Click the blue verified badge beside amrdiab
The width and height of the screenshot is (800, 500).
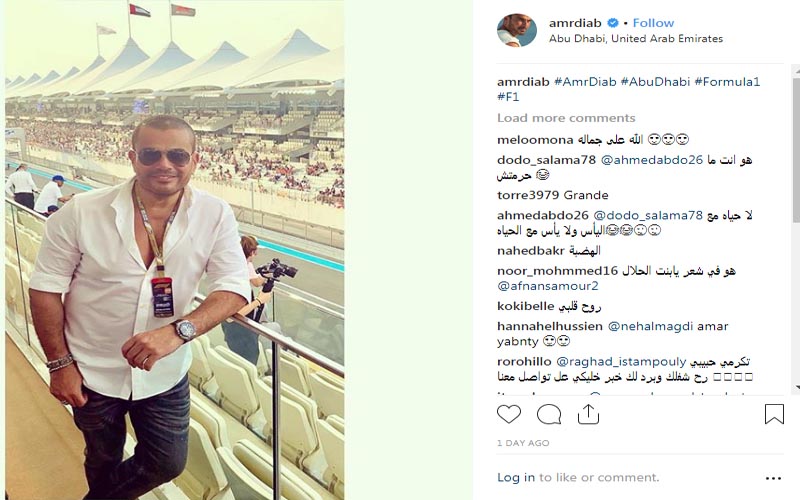point(613,23)
